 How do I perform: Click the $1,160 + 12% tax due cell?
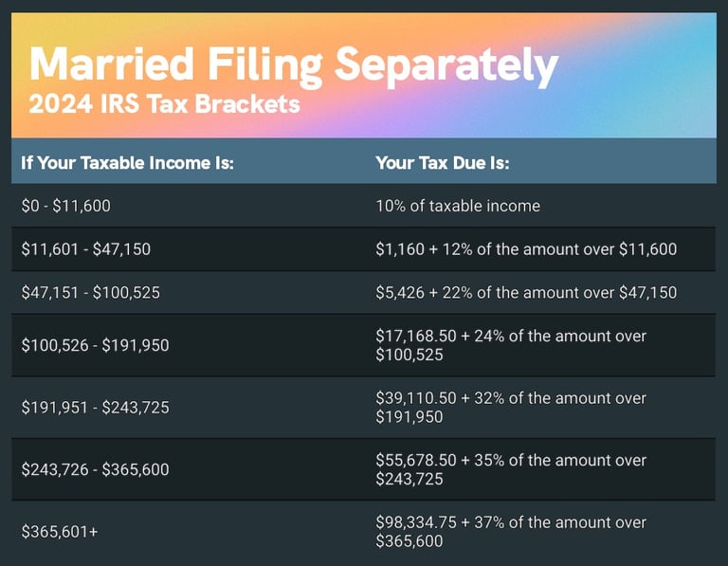tap(526, 249)
